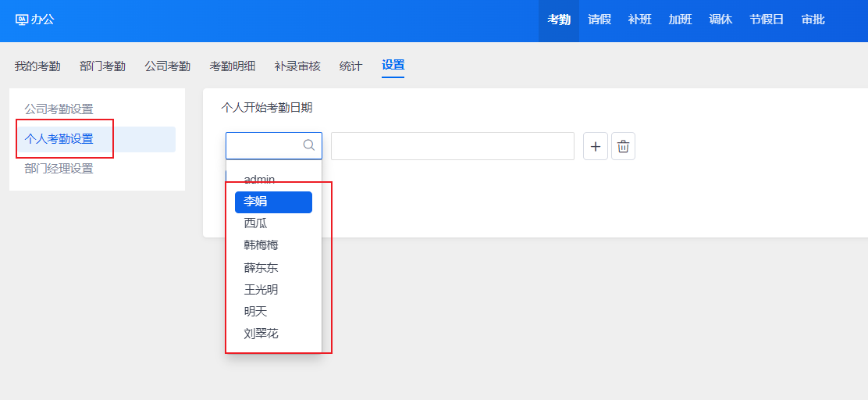Choose admin from the dropdown list
The image size is (868, 400).
pyautogui.click(x=260, y=180)
